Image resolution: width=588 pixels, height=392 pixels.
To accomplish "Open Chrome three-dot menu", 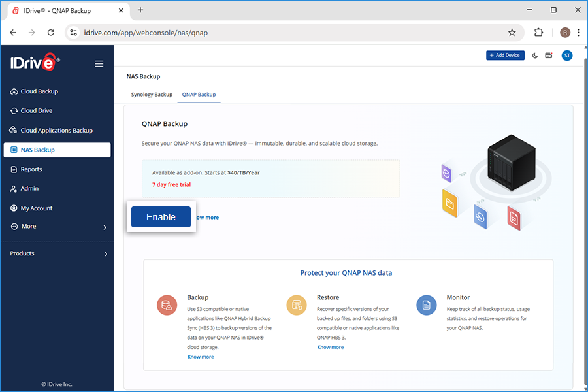I will tap(579, 33).
